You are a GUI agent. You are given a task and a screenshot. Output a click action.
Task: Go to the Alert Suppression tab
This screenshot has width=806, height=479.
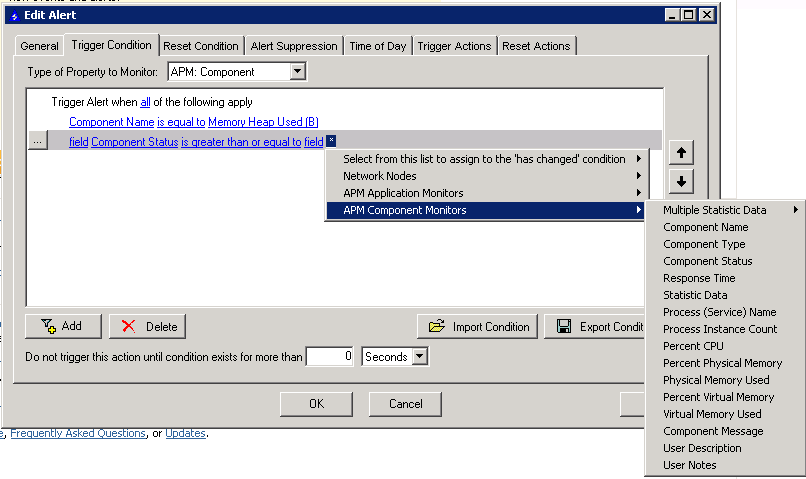(x=294, y=46)
